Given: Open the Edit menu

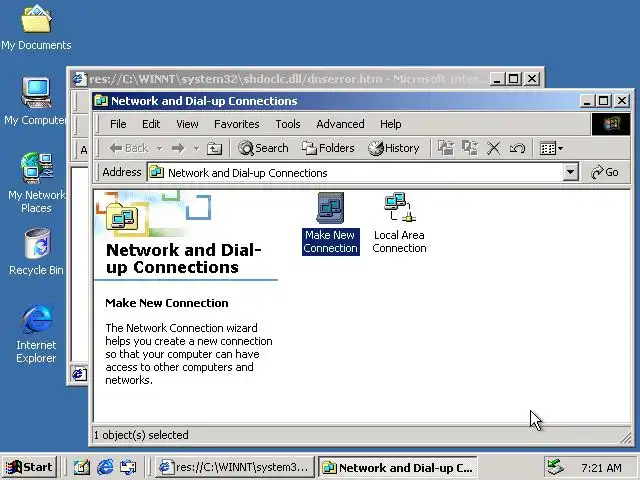Looking at the screenshot, I should click(151, 124).
